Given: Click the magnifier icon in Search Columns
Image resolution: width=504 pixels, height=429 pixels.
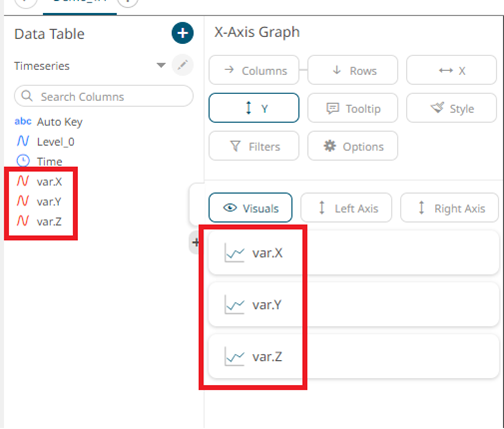Looking at the screenshot, I should (x=27, y=96).
